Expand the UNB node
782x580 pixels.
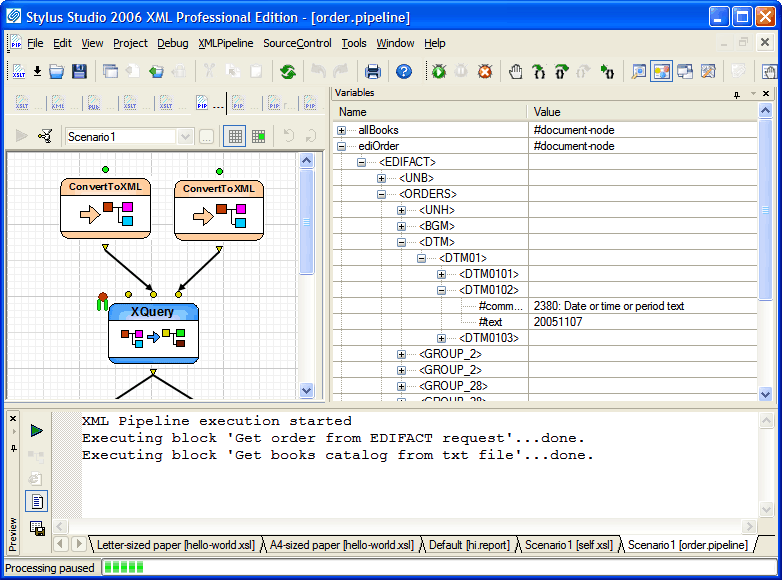pos(381,178)
